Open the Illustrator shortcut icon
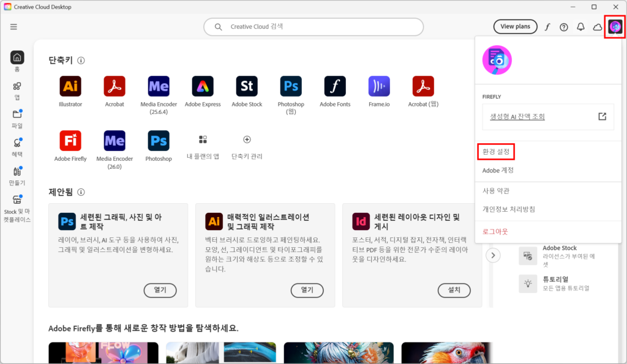 70,86
